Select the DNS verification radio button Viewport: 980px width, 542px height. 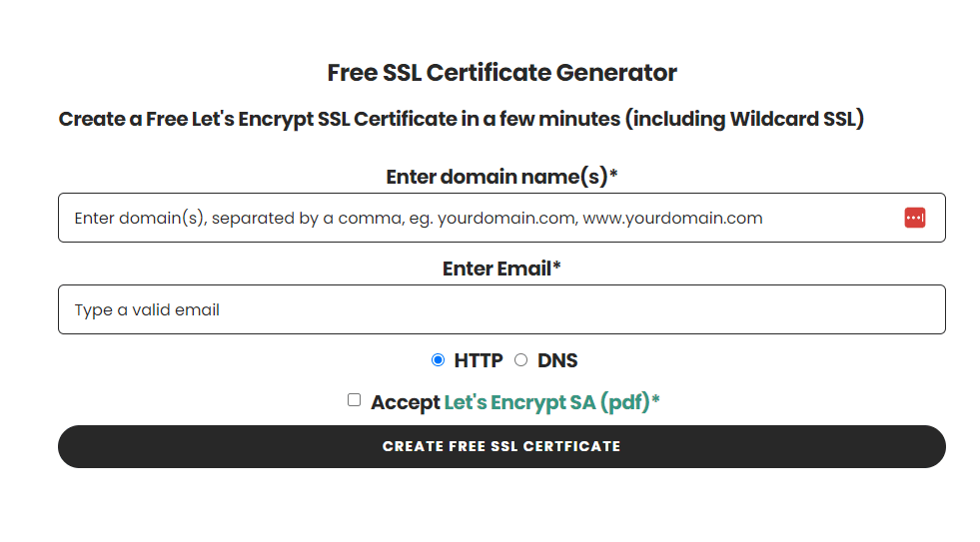tap(521, 360)
